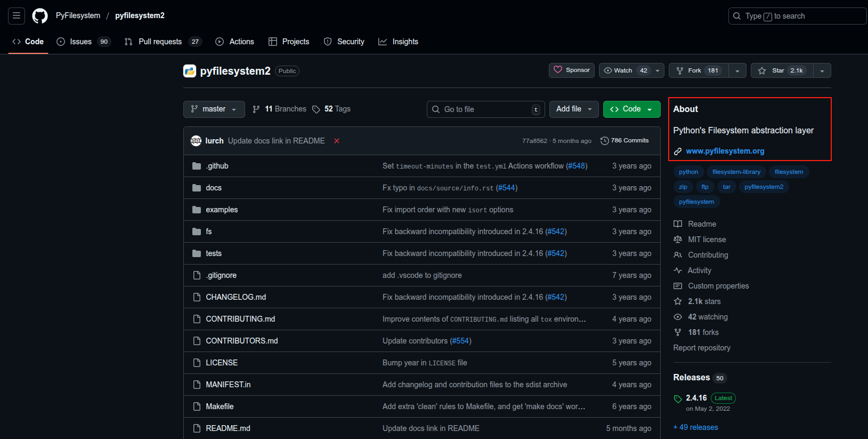Open the + 49 releases link
The width and height of the screenshot is (868, 439).
[695, 427]
